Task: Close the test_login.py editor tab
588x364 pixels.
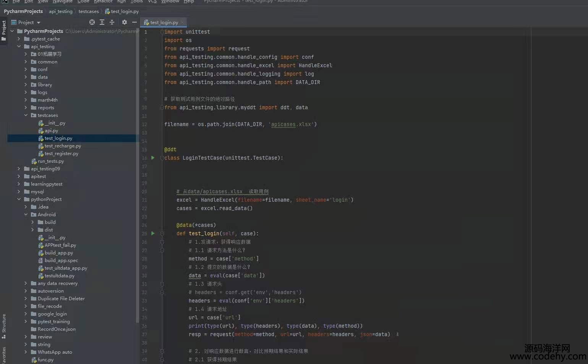Action: pyautogui.click(x=182, y=23)
